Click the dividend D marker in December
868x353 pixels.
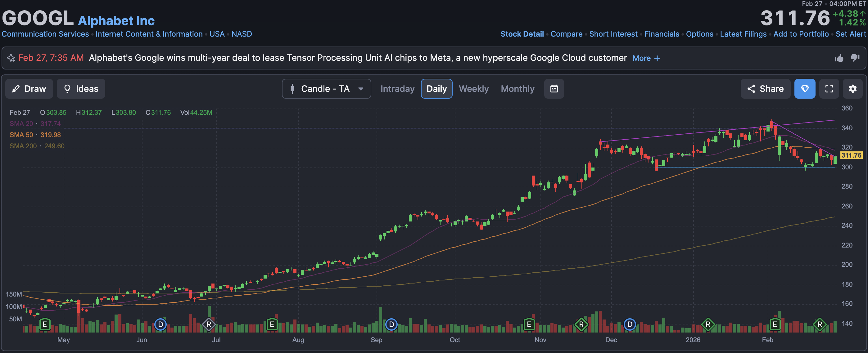pos(630,324)
